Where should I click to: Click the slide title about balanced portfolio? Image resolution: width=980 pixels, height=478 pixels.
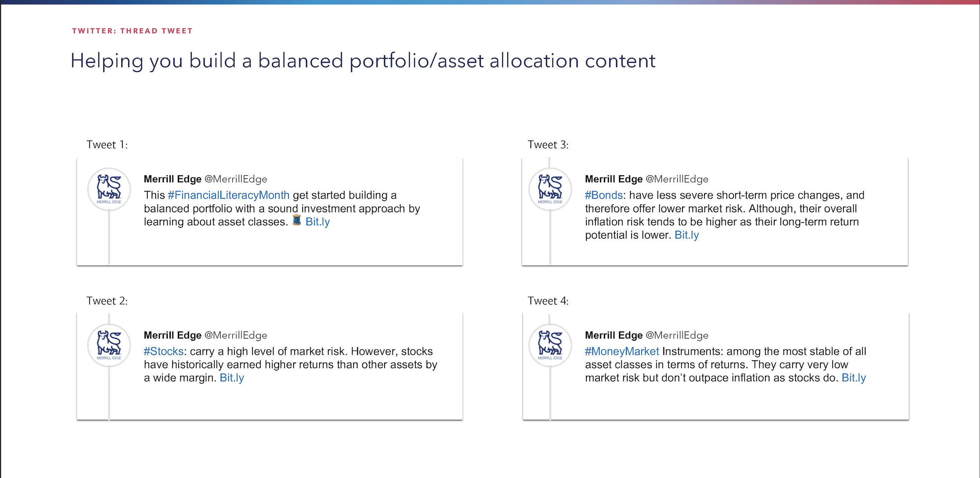tap(363, 61)
